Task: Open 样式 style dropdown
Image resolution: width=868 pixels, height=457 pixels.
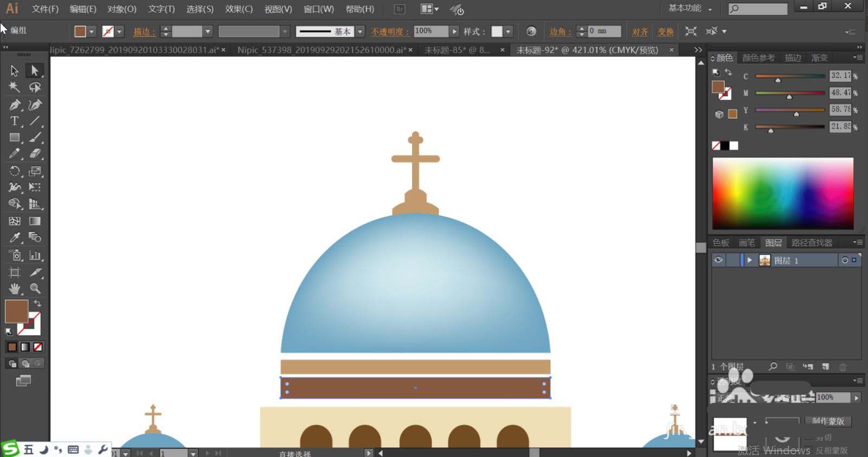Action: click(509, 31)
